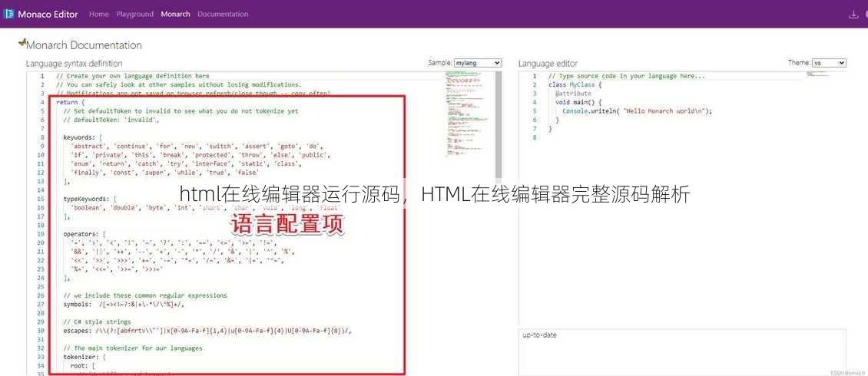Expand the Sample dropdown showing mylang
Image resolution: width=868 pixels, height=376 pixels.
478,63
